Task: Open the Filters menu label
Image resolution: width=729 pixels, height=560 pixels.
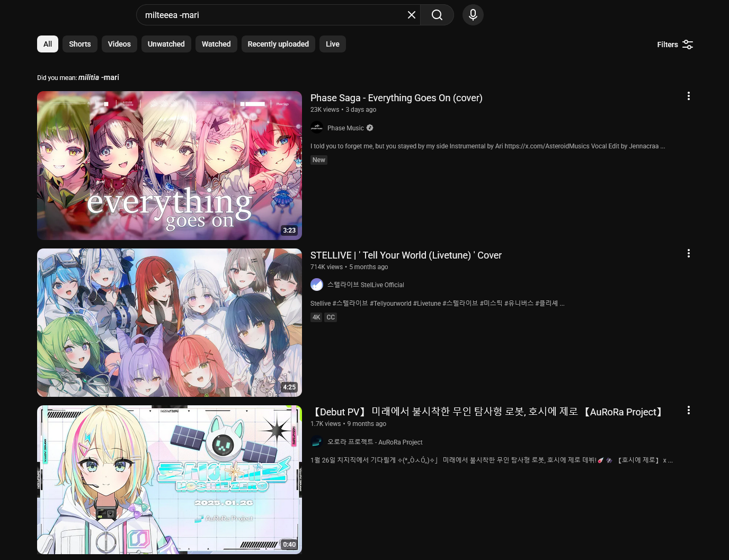Action: pyautogui.click(x=668, y=45)
